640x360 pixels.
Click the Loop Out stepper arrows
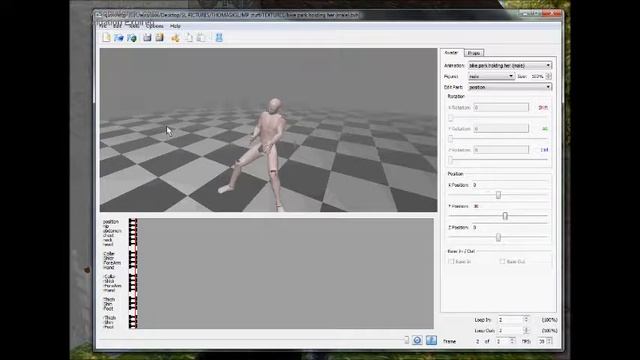(x=526, y=330)
